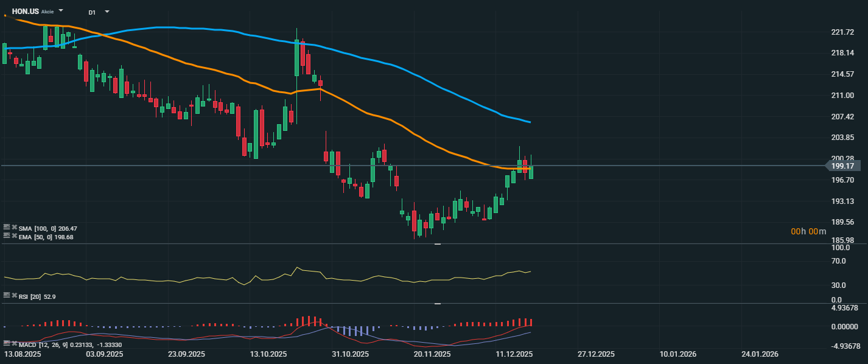Click the HON.US symbol name
The image size is (868, 364).
pos(25,12)
